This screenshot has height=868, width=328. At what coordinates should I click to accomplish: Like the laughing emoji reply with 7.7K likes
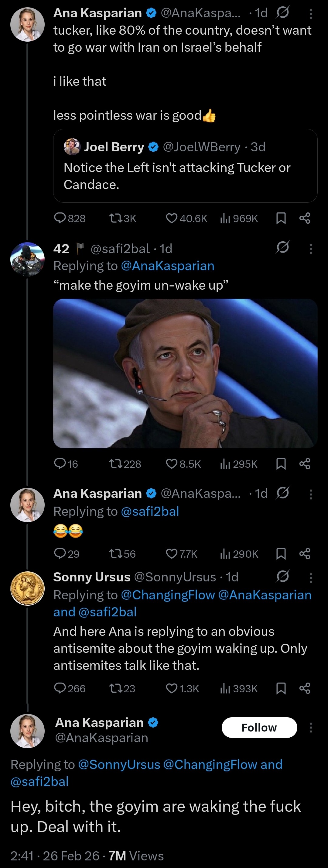[x=172, y=554]
